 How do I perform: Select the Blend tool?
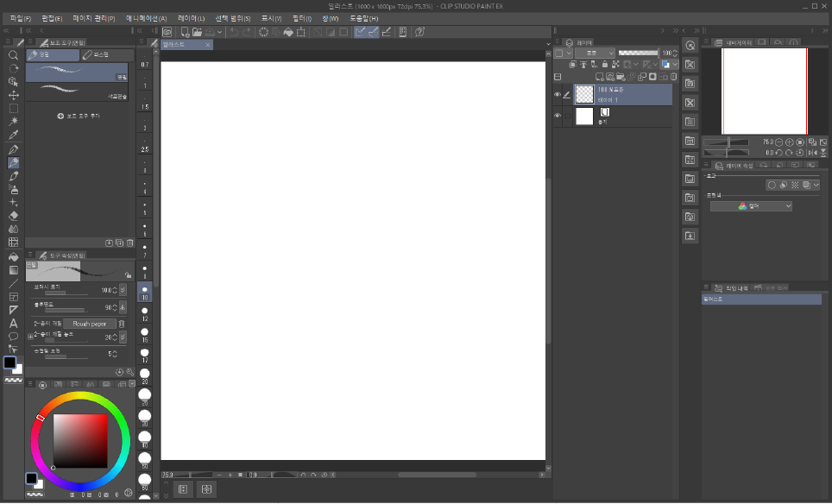[x=13, y=230]
